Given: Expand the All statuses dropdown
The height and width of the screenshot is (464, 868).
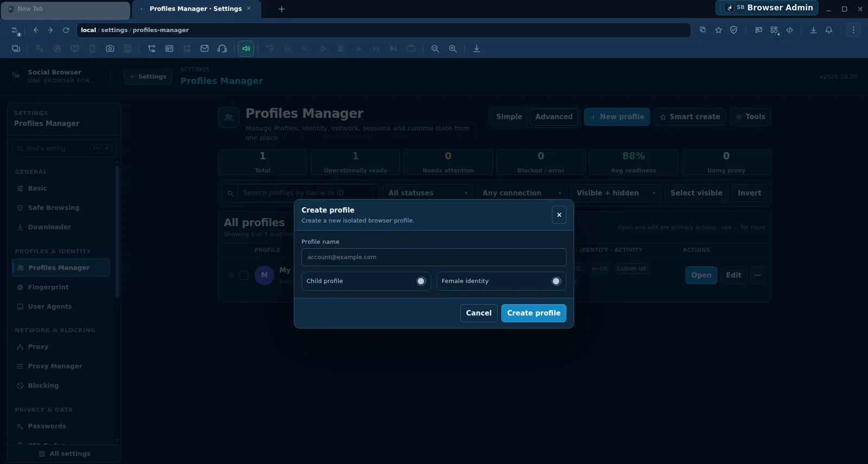Looking at the screenshot, I should pos(427,193).
